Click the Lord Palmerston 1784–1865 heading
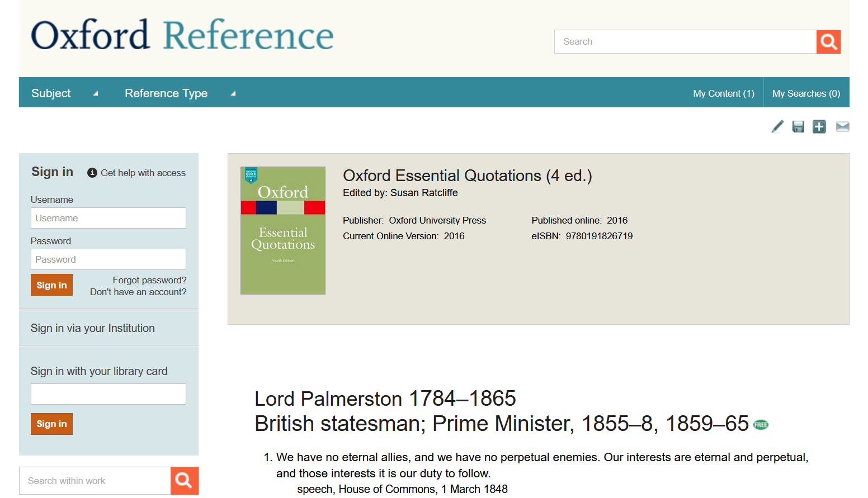Viewport: 868px width, 498px height. click(x=385, y=399)
